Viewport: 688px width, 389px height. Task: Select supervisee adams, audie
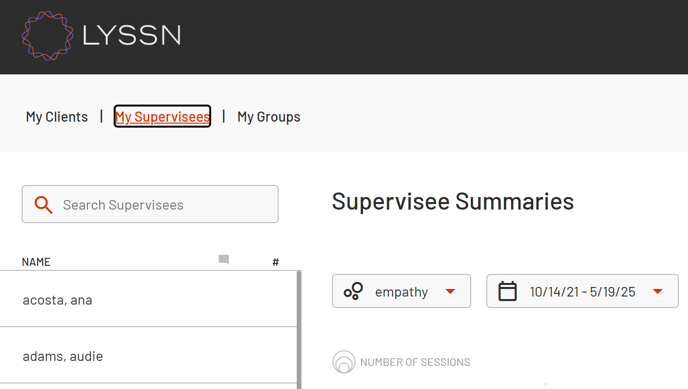[x=148, y=355]
